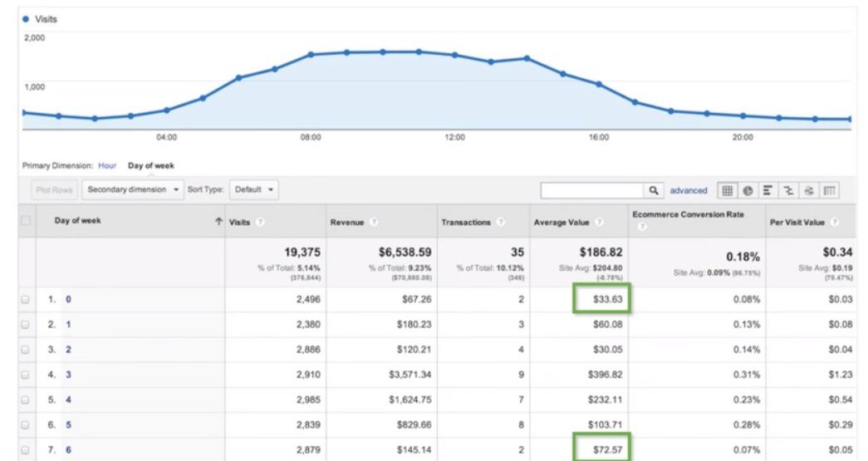Open day 5 link in the table
This screenshot has height=461, width=868.
(68, 425)
